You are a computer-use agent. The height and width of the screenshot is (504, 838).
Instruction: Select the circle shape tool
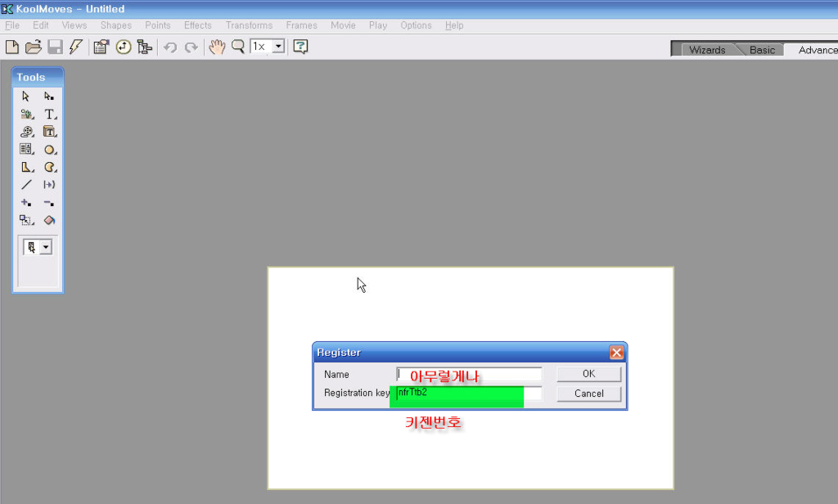(50, 150)
